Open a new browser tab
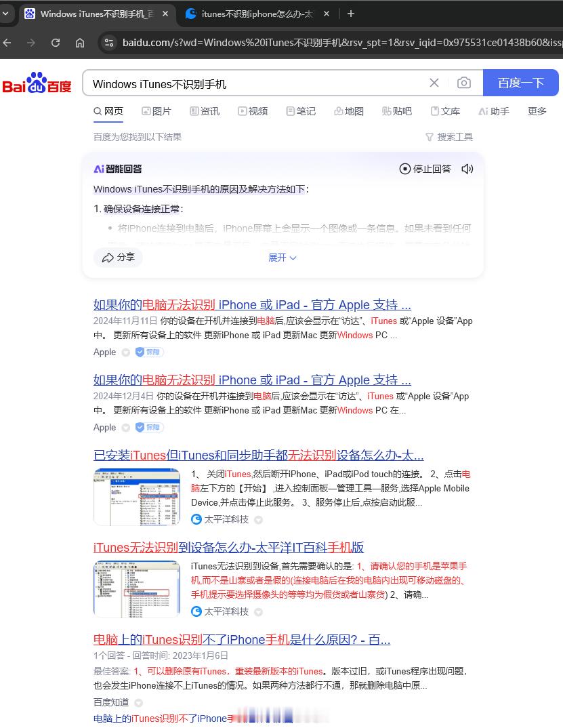 coord(351,14)
